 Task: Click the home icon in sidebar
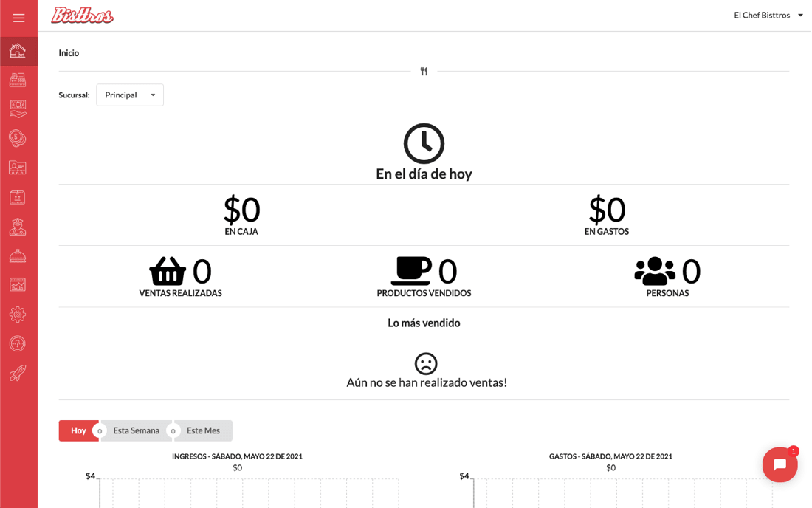coord(18,51)
